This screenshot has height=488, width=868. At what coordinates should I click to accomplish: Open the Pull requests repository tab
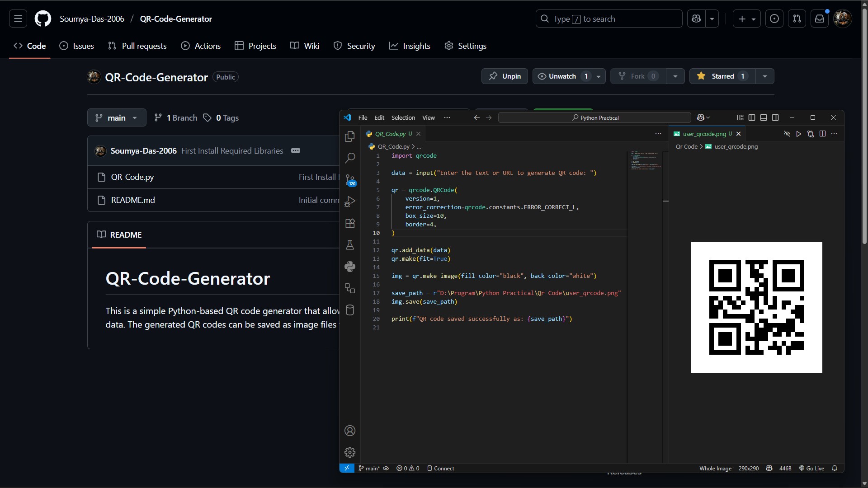[137, 46]
